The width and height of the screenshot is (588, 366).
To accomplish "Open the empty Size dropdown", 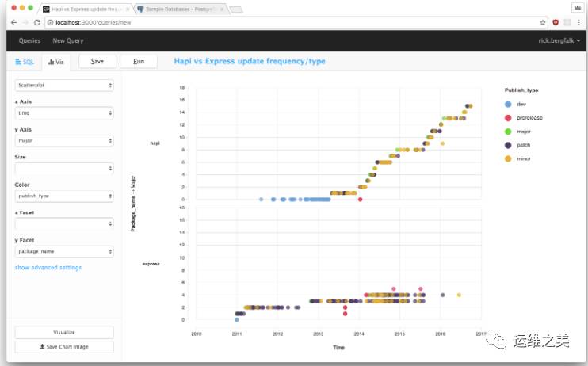I will (x=64, y=169).
